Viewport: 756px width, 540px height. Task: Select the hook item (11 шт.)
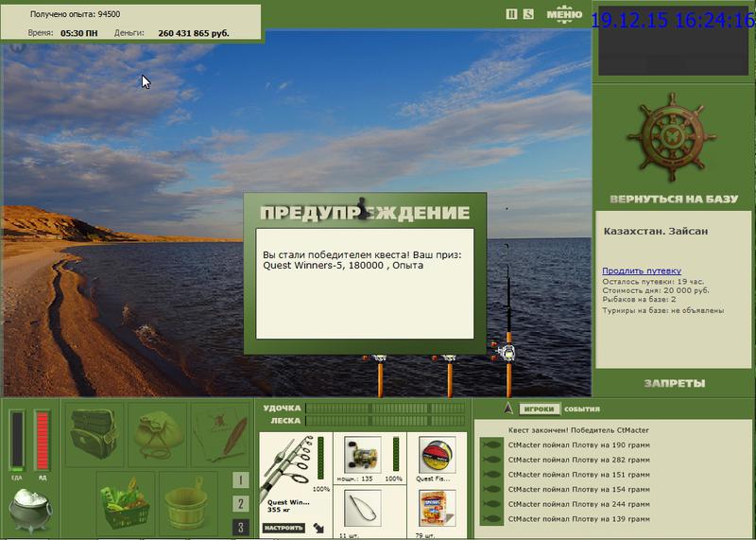[x=363, y=508]
